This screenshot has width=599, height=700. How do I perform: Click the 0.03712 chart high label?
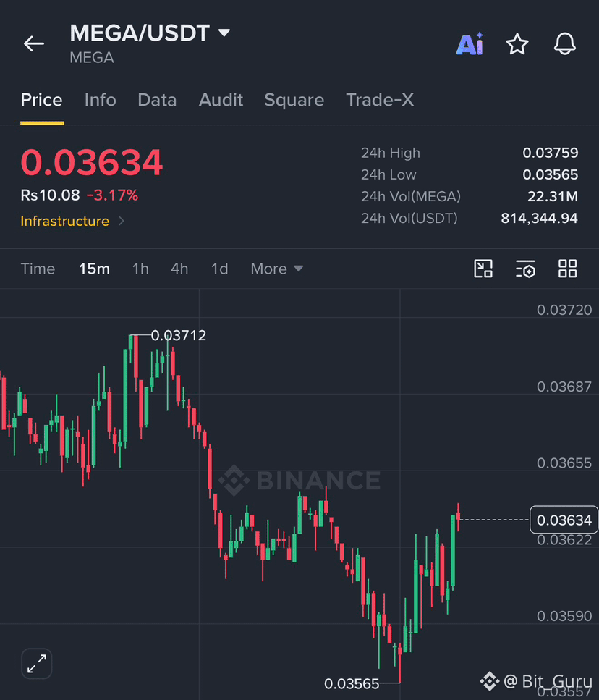pyautogui.click(x=179, y=335)
